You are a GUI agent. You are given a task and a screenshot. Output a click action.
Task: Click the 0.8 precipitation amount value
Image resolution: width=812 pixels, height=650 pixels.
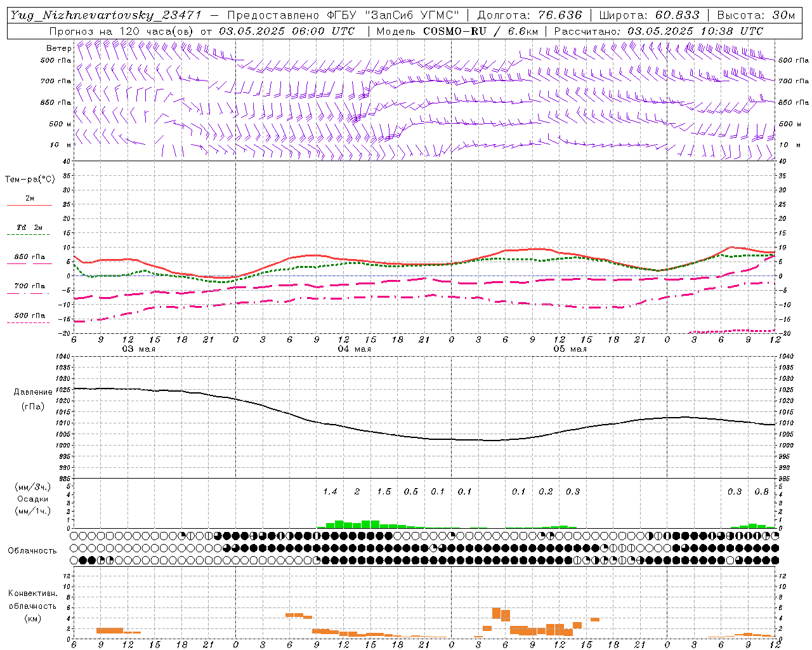click(x=762, y=492)
